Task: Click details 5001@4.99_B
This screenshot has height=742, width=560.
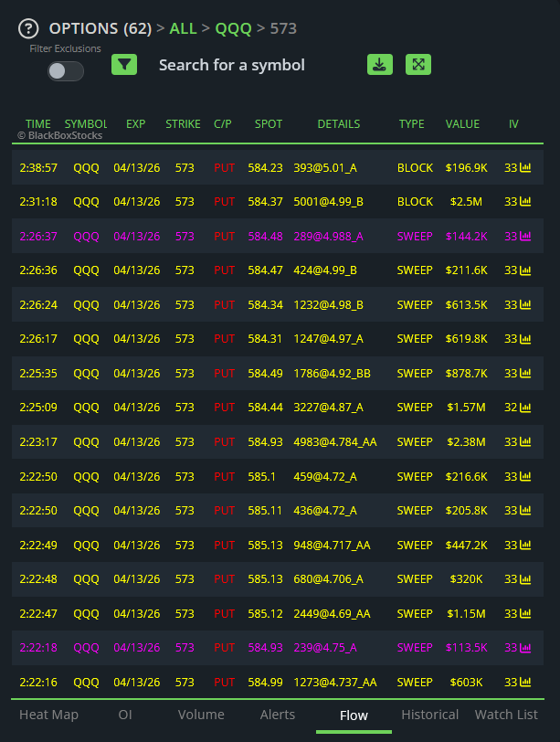Action: [x=328, y=202]
